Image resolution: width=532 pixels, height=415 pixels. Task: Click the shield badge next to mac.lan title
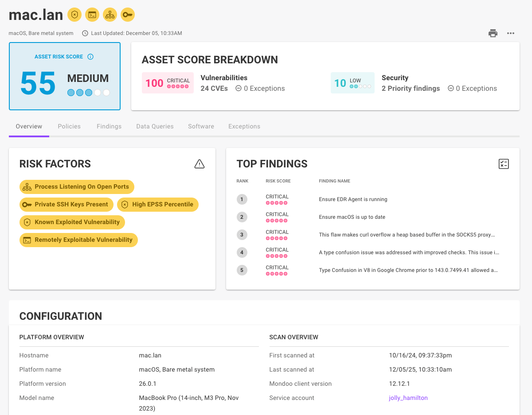(x=74, y=15)
